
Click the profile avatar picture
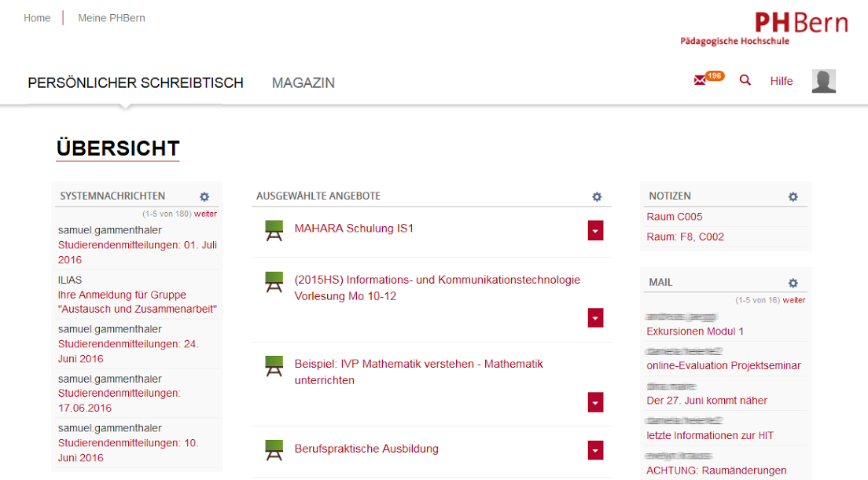click(x=823, y=80)
